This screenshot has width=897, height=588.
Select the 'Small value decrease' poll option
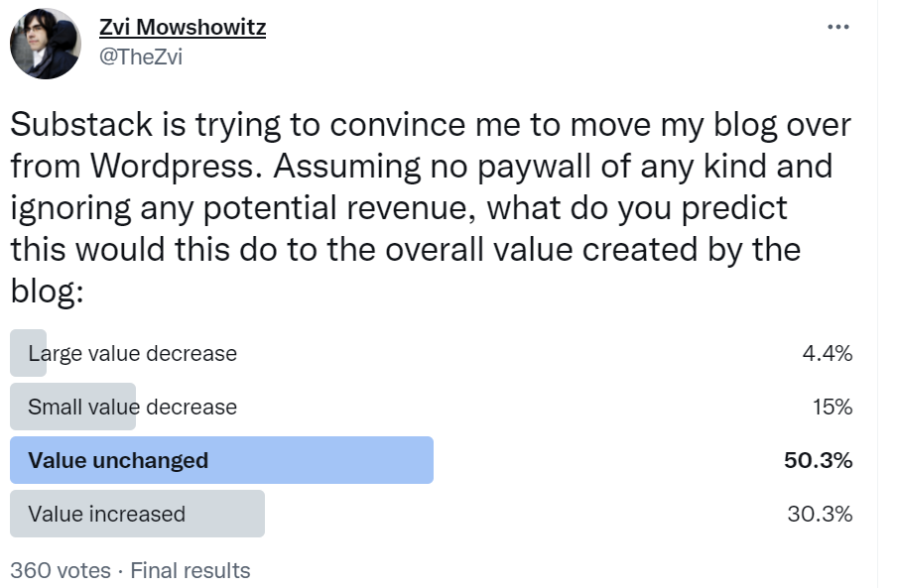132,407
